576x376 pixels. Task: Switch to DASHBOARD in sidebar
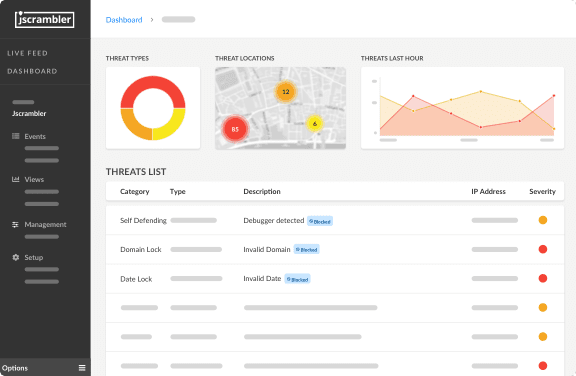(32, 71)
